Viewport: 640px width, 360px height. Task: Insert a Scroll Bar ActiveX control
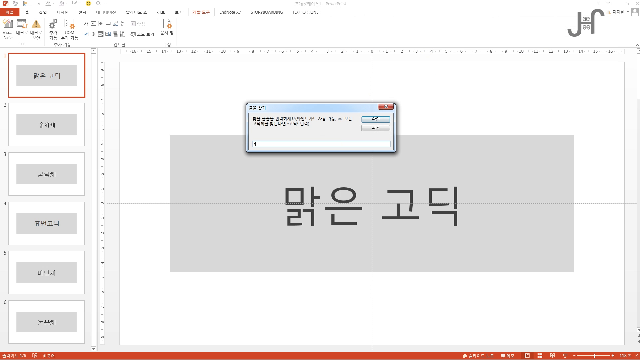[x=122, y=24]
